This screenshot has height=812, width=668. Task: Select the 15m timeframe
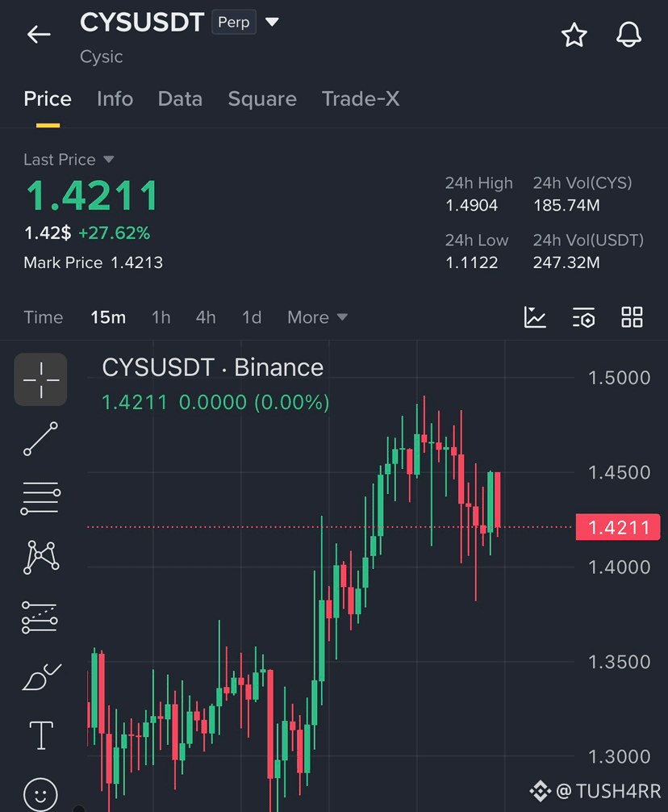[x=108, y=317]
